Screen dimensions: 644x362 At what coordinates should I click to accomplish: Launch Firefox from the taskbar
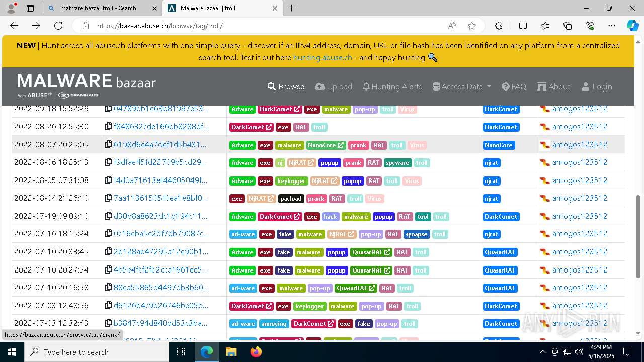pyautogui.click(x=256, y=352)
